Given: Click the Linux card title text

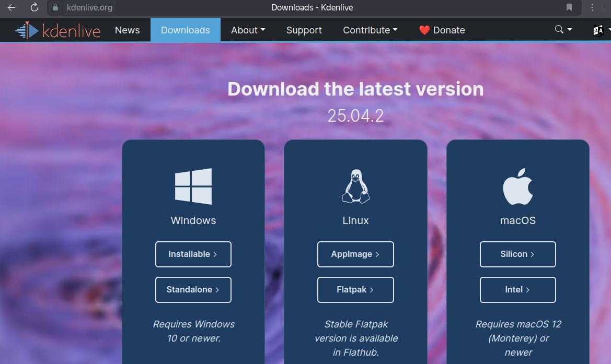Looking at the screenshot, I should tap(356, 220).
